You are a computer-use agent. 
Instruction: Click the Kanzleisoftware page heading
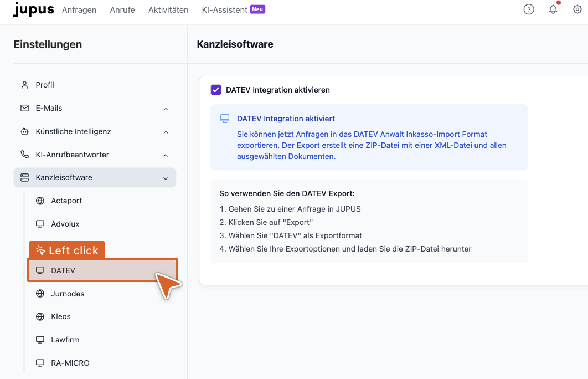coord(235,44)
